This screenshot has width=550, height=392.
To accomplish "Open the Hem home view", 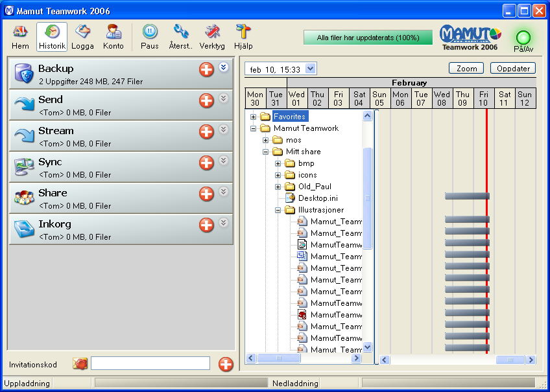I will pyautogui.click(x=20, y=37).
